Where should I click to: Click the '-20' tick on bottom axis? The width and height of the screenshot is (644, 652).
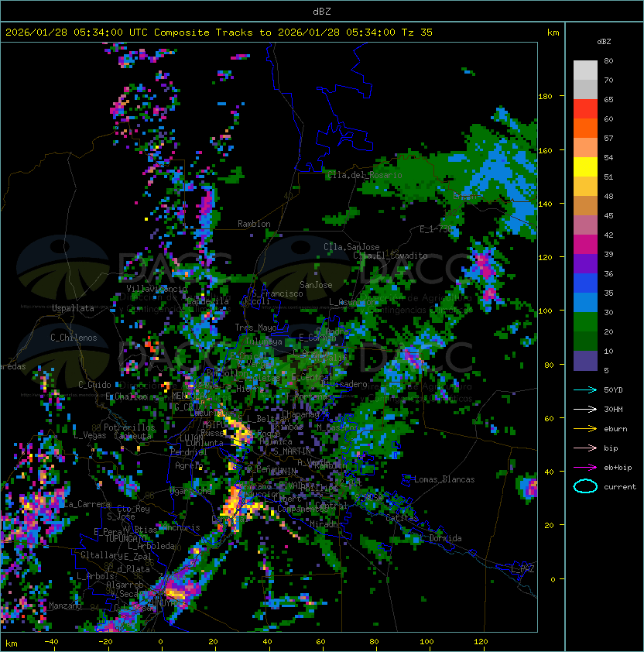point(105,642)
